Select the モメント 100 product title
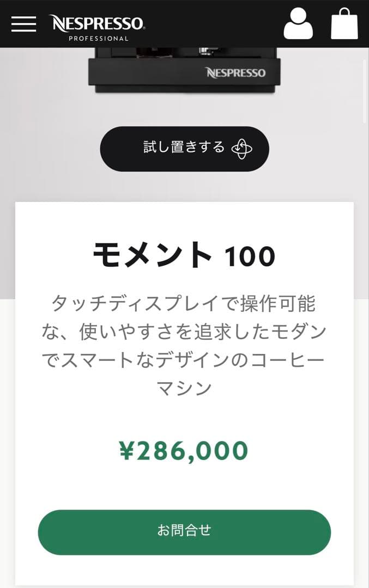 184,253
